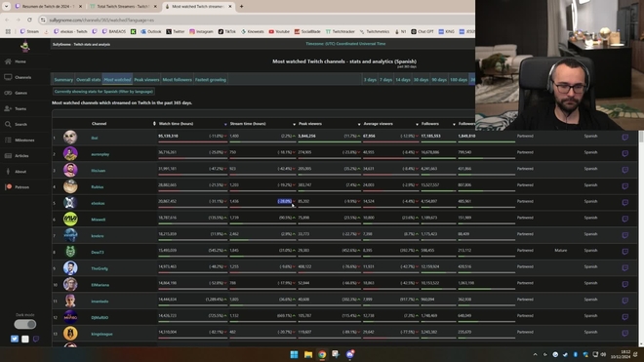The height and width of the screenshot is (362, 644).
Task: Sort by Average viewers column arrow
Action: pos(417,124)
